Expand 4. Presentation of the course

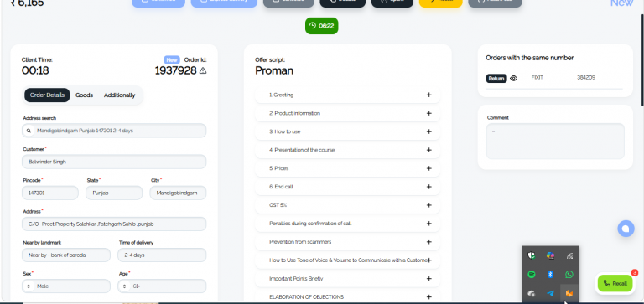[347, 150]
